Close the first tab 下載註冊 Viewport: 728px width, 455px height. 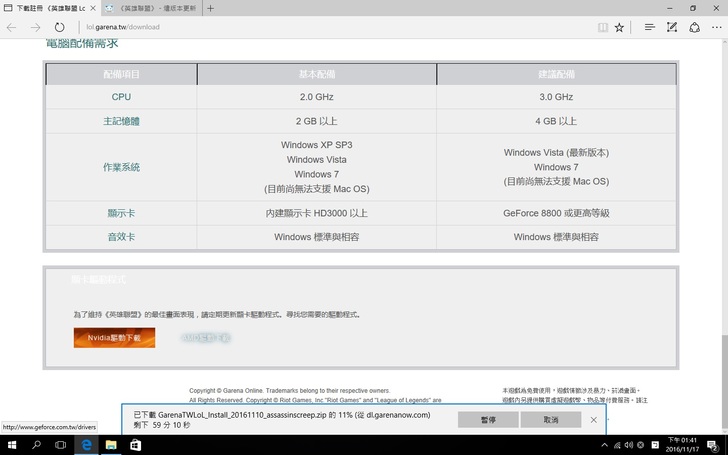click(93, 8)
